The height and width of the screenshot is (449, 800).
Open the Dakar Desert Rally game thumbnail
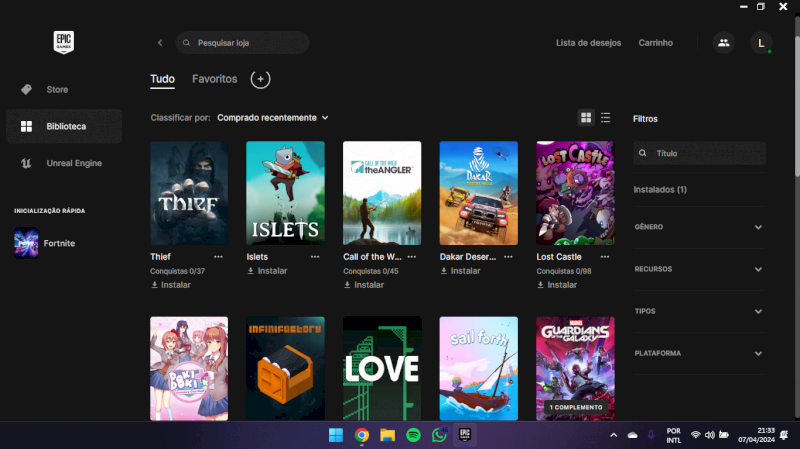tap(478, 193)
